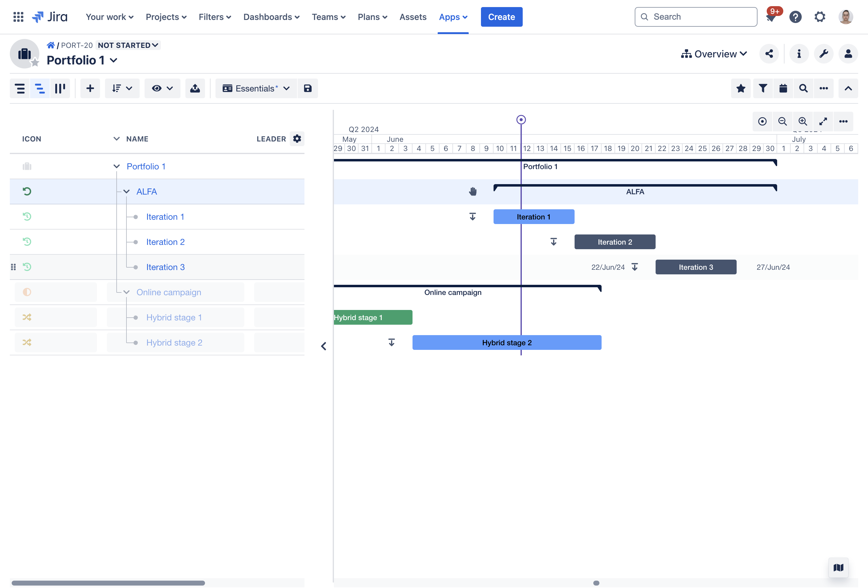
Task: Open the wrench configuration icon
Action: click(x=823, y=54)
